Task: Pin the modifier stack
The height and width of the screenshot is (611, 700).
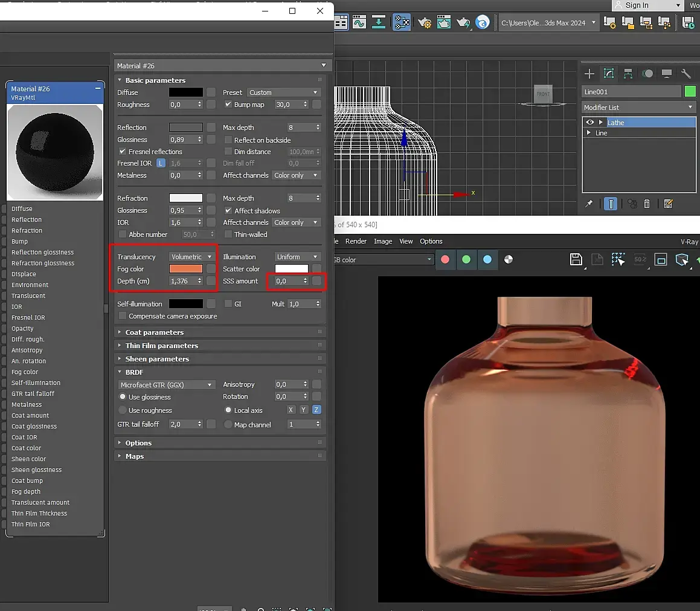Action: [x=589, y=204]
